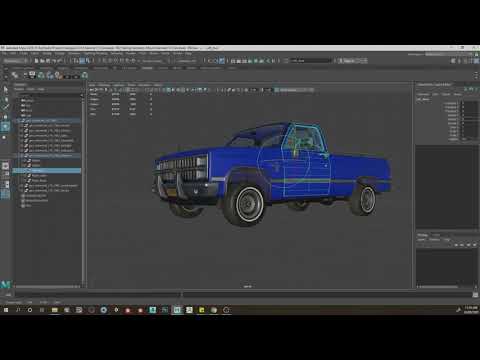The width and height of the screenshot is (480, 360).
Task: Render current frame with the clapperboard icon
Action: pos(239,61)
